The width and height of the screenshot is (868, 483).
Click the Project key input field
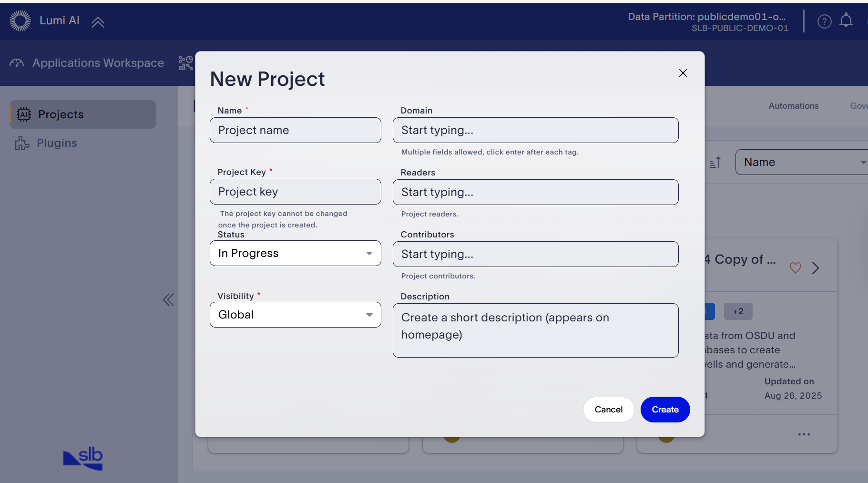pyautogui.click(x=296, y=192)
